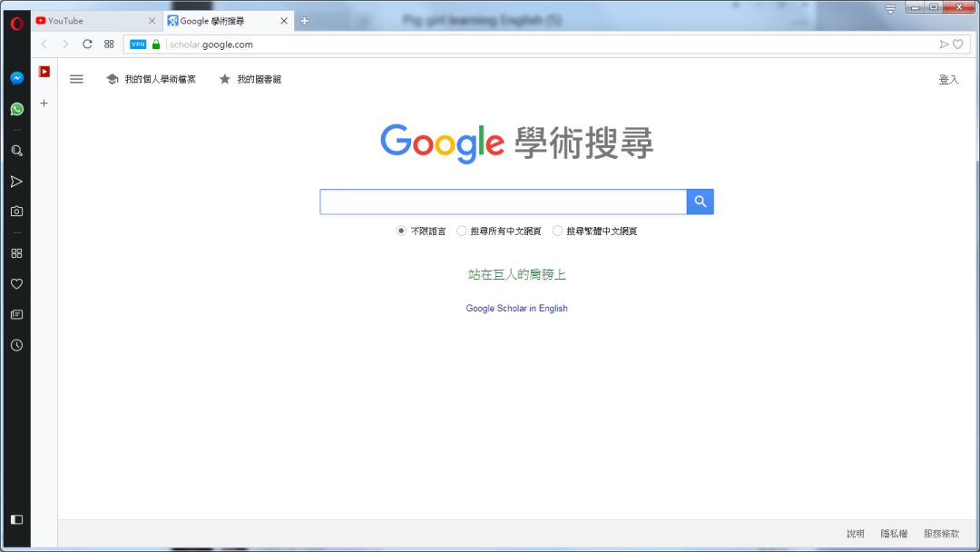Click the 登入 sign-in link
The width and height of the screenshot is (980, 552).
click(948, 79)
